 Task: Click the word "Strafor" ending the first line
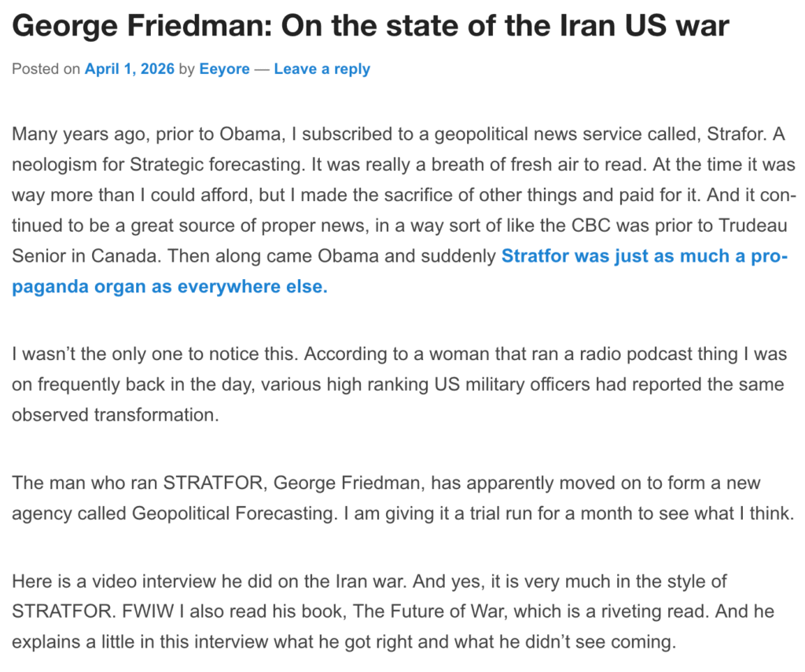coord(735,134)
